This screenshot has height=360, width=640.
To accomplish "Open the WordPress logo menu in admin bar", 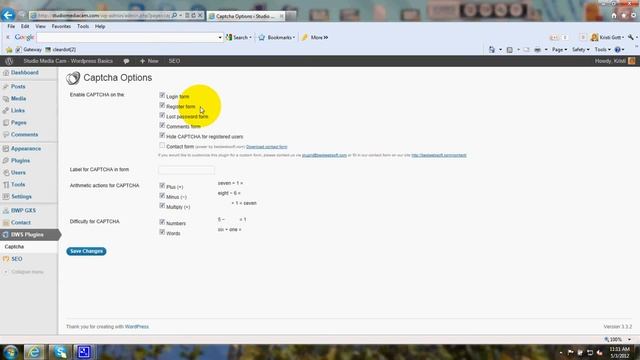I will pos(9,61).
